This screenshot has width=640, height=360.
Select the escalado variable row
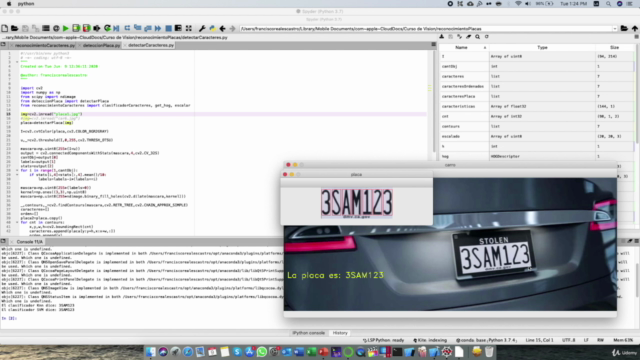(536, 136)
